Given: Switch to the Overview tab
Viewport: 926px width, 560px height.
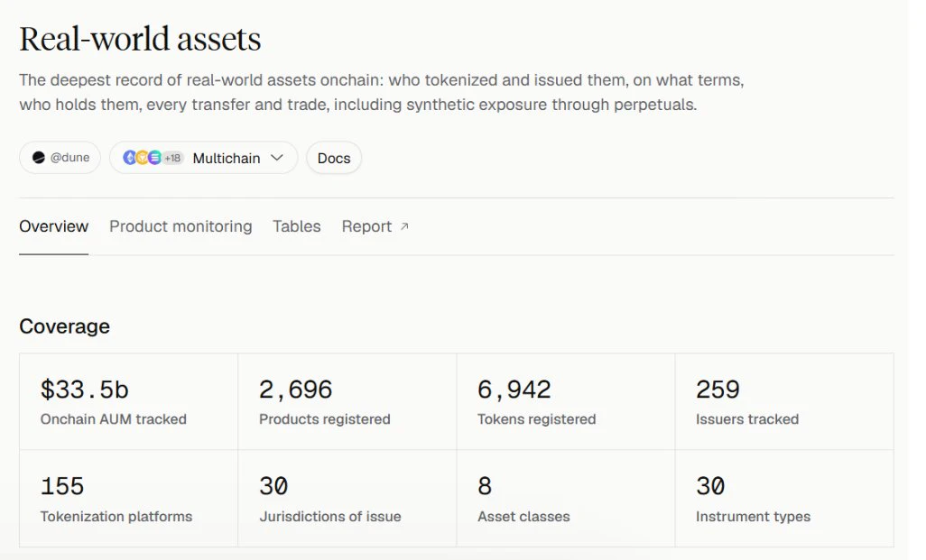Looking at the screenshot, I should tap(54, 226).
